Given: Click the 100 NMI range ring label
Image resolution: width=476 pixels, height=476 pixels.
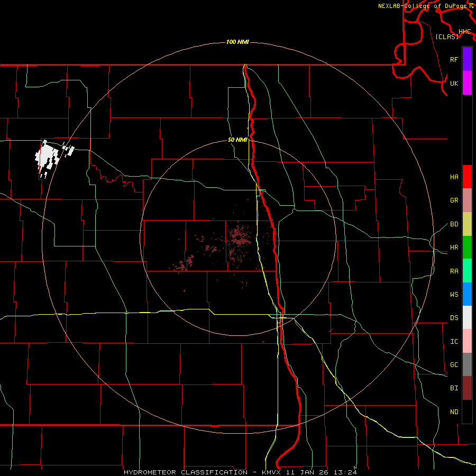Looking at the screenshot, I should click(x=237, y=42).
